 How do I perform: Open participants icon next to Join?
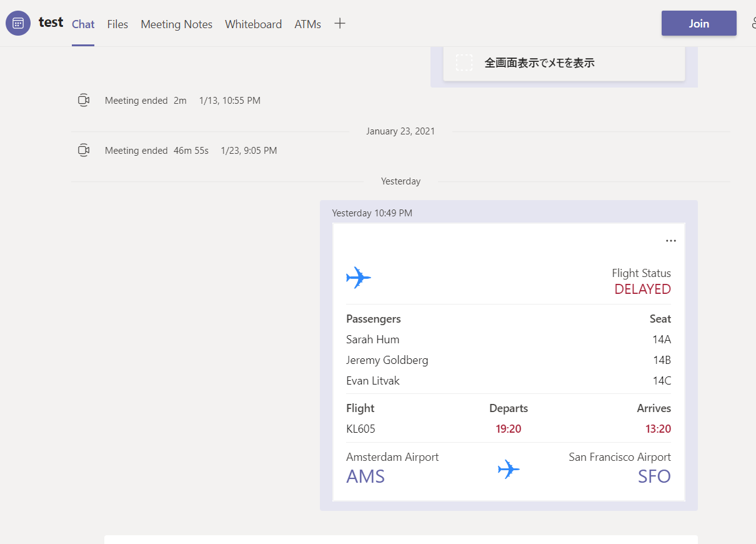pyautogui.click(x=752, y=23)
